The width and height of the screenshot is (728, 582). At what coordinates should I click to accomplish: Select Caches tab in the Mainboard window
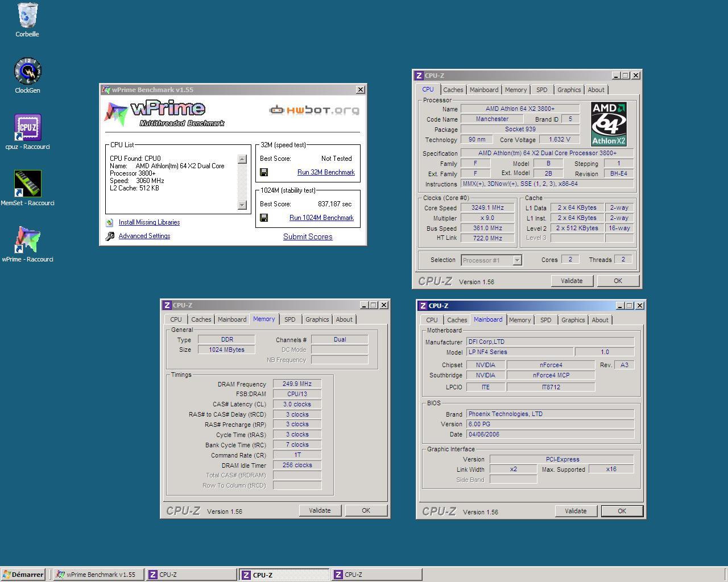[457, 320]
